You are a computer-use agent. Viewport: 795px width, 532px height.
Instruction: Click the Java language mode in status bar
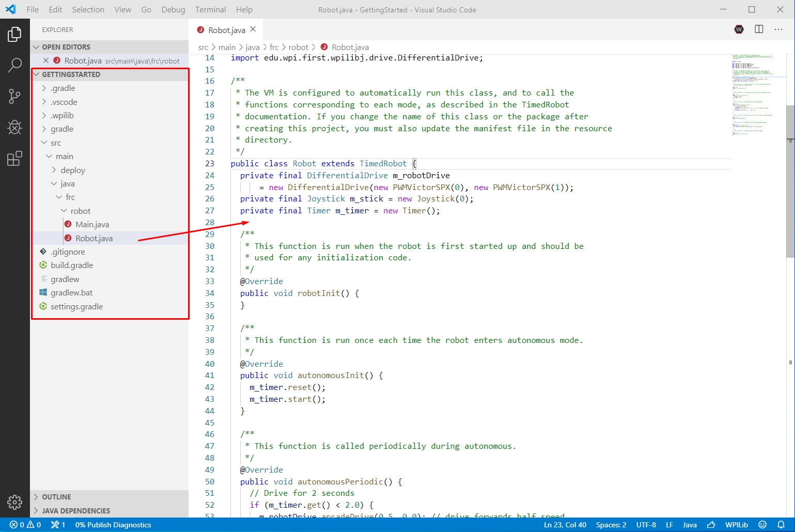click(x=690, y=525)
